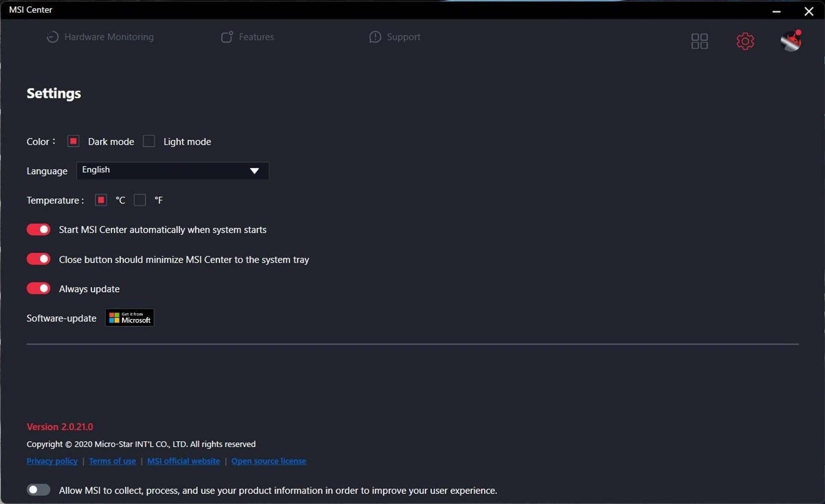This screenshot has width=825, height=504.
Task: Click the Get it from Microsoft button
Action: [x=130, y=318]
